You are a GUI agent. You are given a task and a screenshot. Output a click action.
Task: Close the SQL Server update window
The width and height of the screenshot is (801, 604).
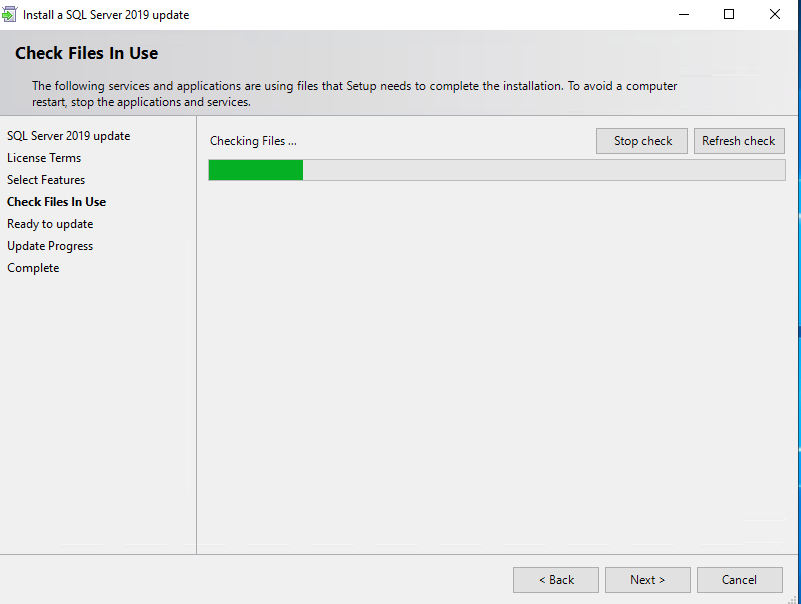click(775, 15)
